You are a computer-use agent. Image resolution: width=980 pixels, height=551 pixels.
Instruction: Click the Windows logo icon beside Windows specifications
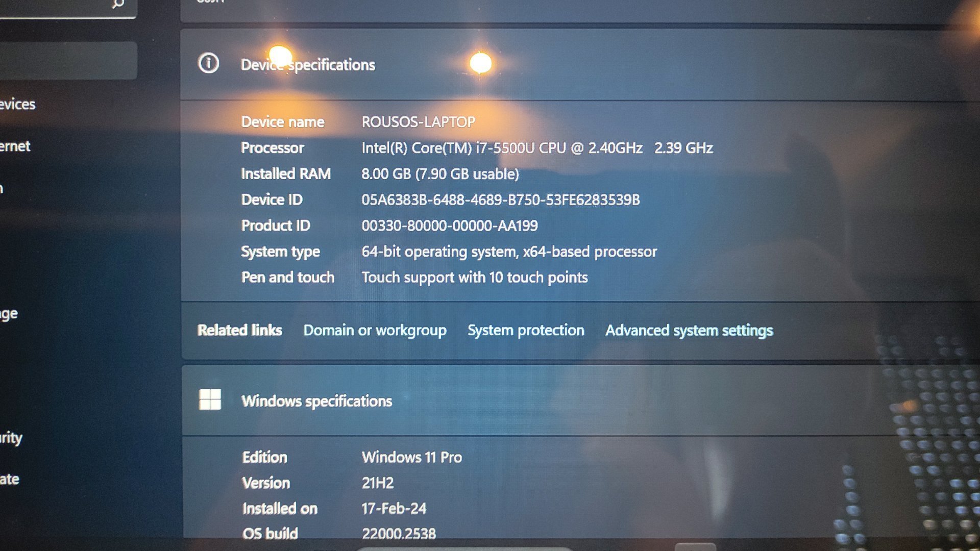click(210, 399)
